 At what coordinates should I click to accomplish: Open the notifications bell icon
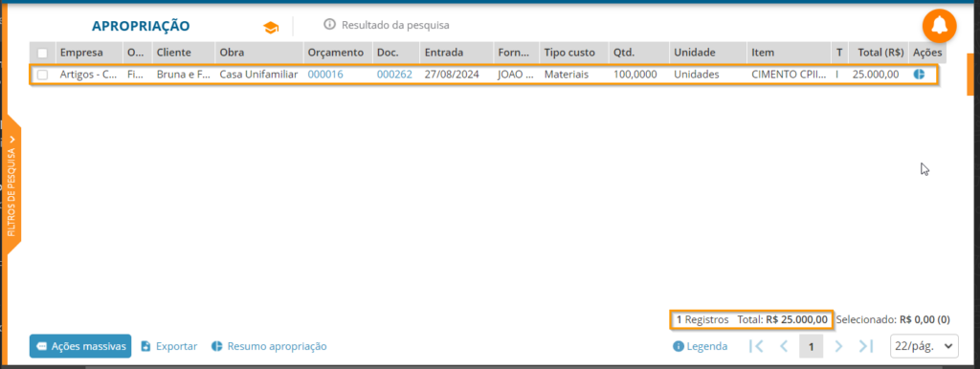click(940, 26)
